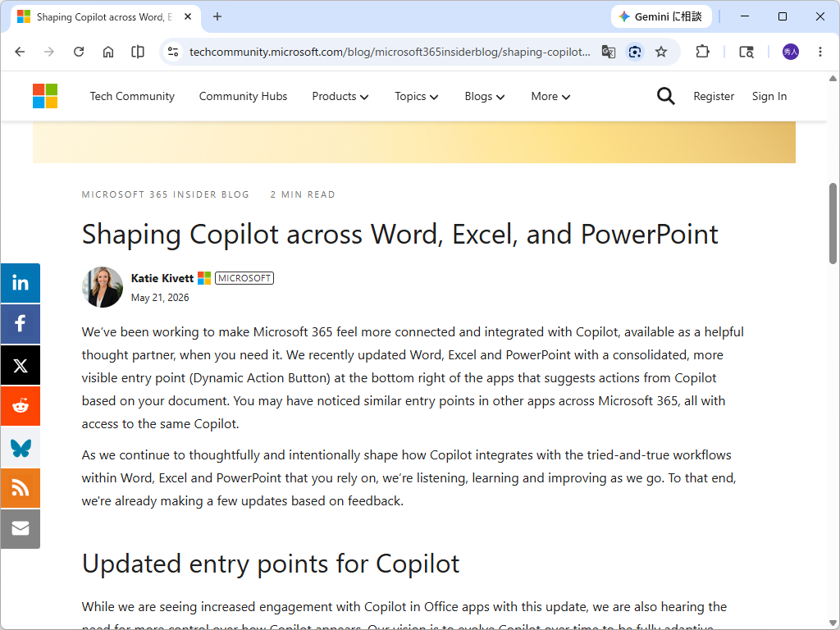This screenshot has width=840, height=630.
Task: Open the tab search / media icon
Action: pyautogui.click(x=746, y=52)
